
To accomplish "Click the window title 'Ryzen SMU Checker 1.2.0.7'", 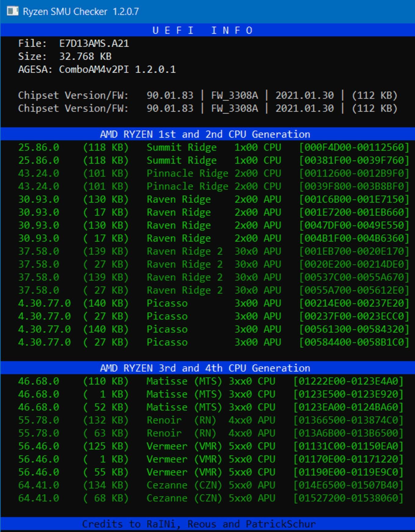I will (81, 12).
